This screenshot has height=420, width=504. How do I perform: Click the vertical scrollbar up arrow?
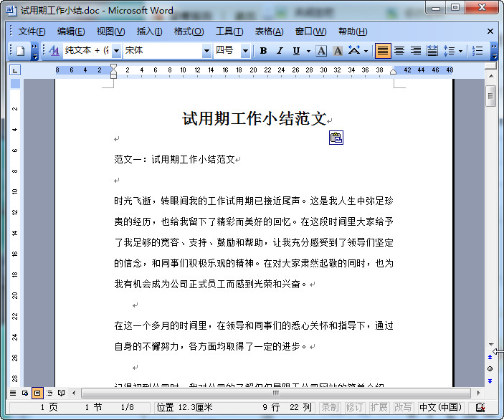pos(491,77)
